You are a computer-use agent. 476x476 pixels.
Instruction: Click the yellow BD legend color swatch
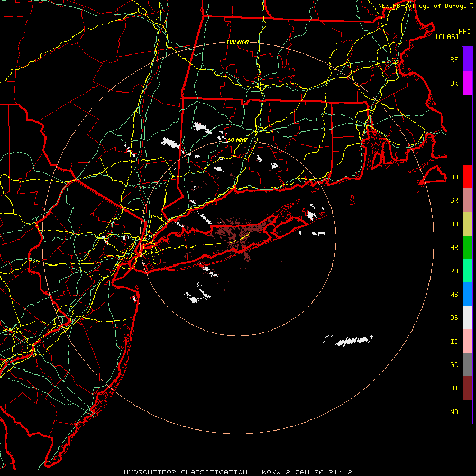point(467,224)
